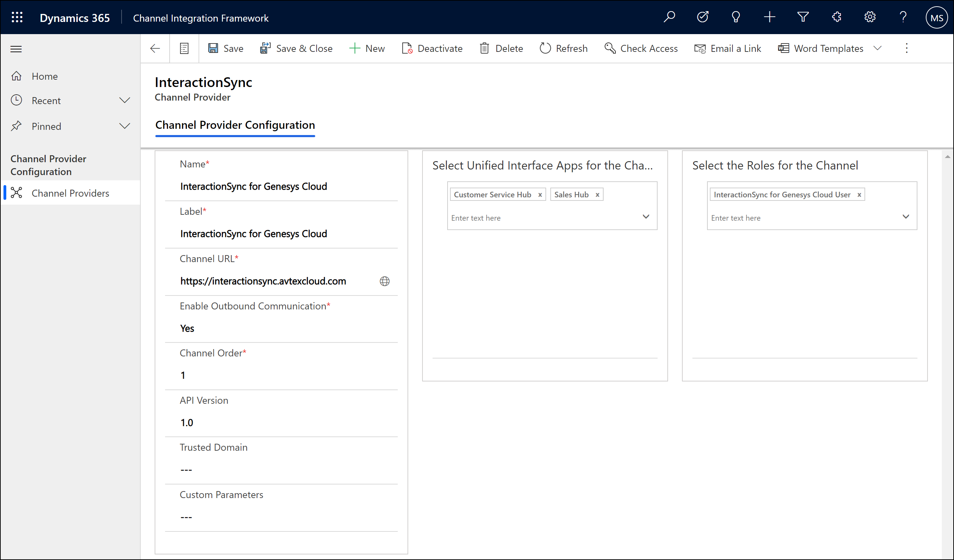Click the Trusted Domain empty field
This screenshot has height=560, width=954.
(281, 470)
